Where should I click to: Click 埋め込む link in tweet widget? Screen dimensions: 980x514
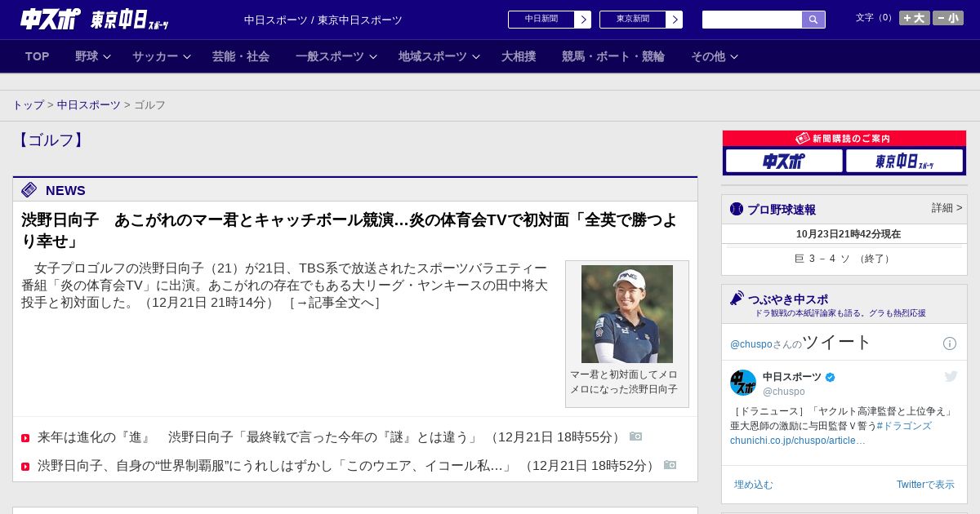tap(753, 485)
